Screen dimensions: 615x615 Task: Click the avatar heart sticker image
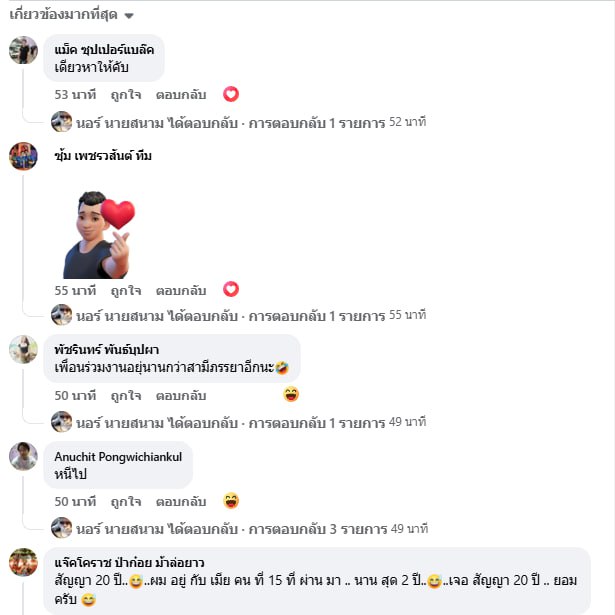[x=98, y=235]
